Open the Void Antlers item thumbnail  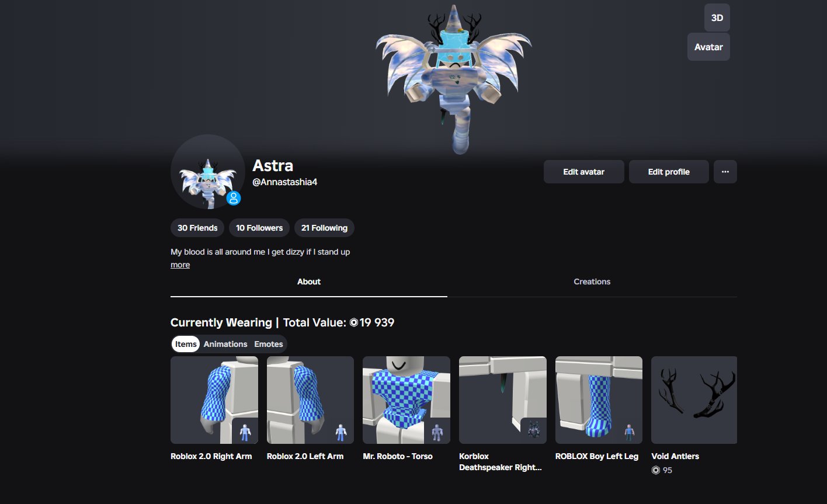pos(694,400)
